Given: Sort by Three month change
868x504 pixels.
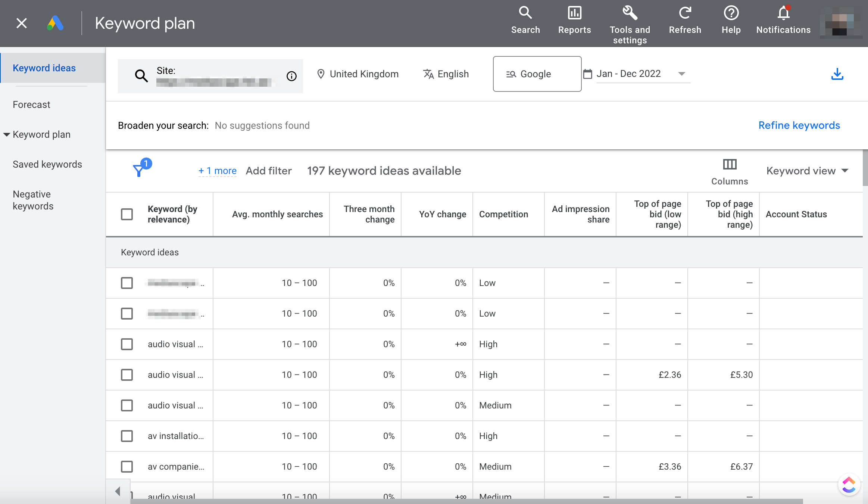Looking at the screenshot, I should pyautogui.click(x=369, y=214).
